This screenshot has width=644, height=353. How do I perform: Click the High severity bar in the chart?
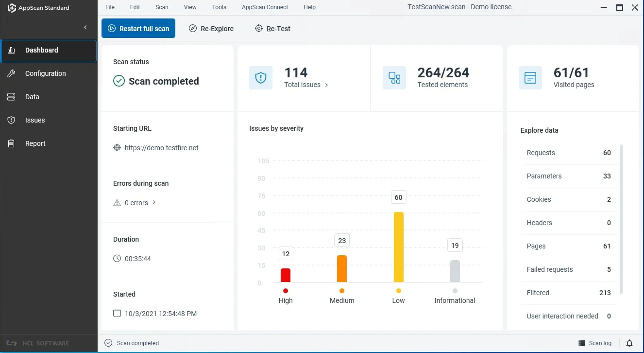[x=285, y=275]
